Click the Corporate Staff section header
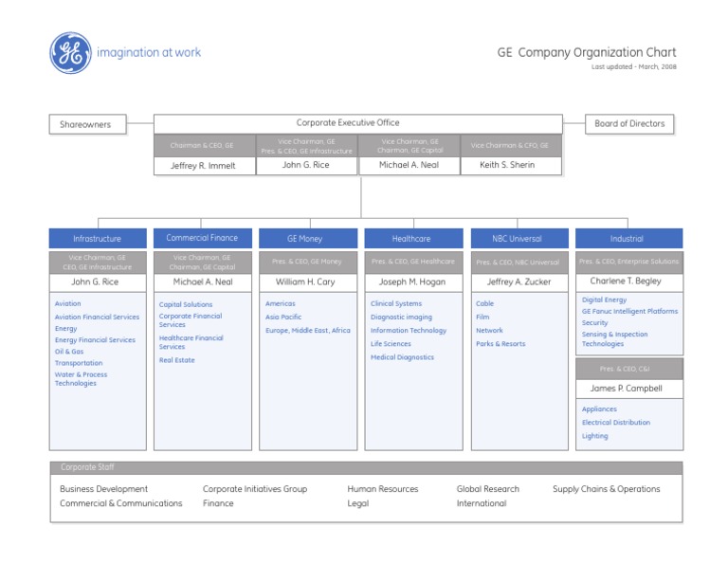728x563 pixels. [x=366, y=468]
